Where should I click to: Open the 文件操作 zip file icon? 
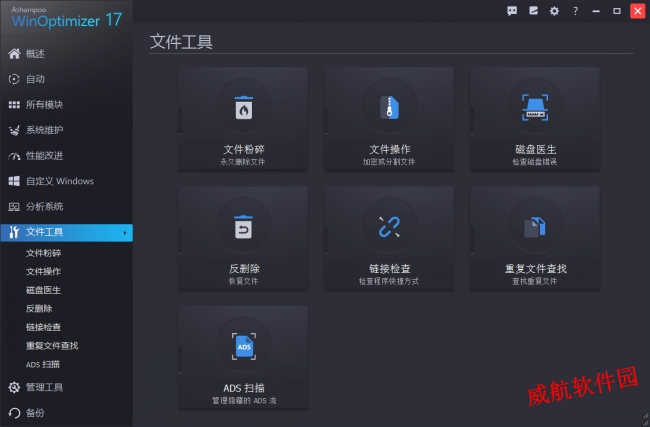coord(390,107)
